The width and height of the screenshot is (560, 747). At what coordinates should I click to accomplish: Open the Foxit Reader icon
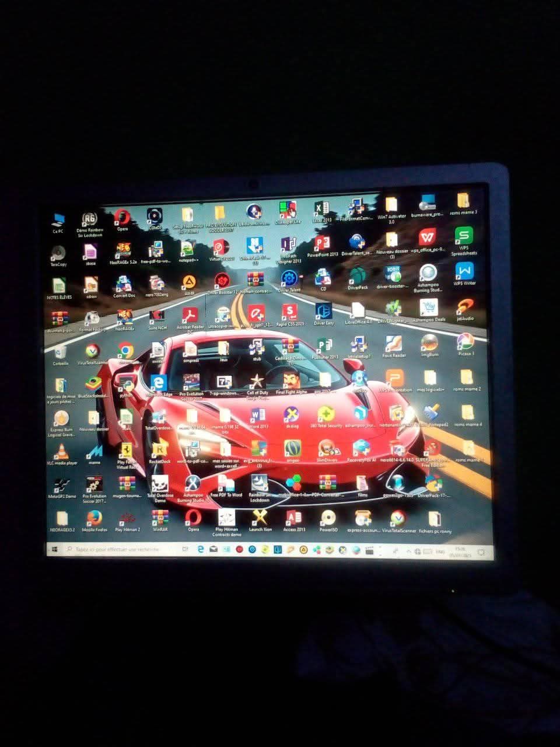(x=394, y=344)
